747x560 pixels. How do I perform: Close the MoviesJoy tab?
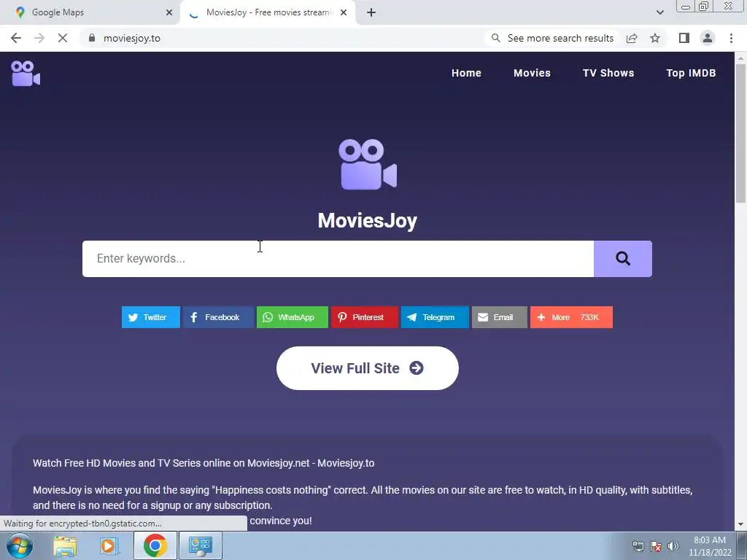point(344,12)
